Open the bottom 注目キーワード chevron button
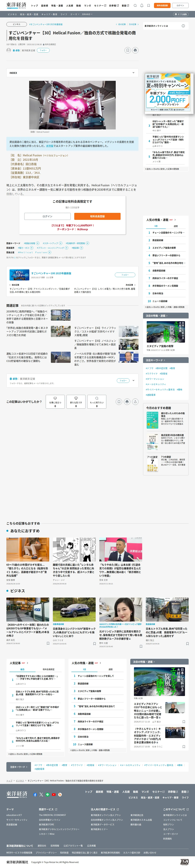 (19, 767)
